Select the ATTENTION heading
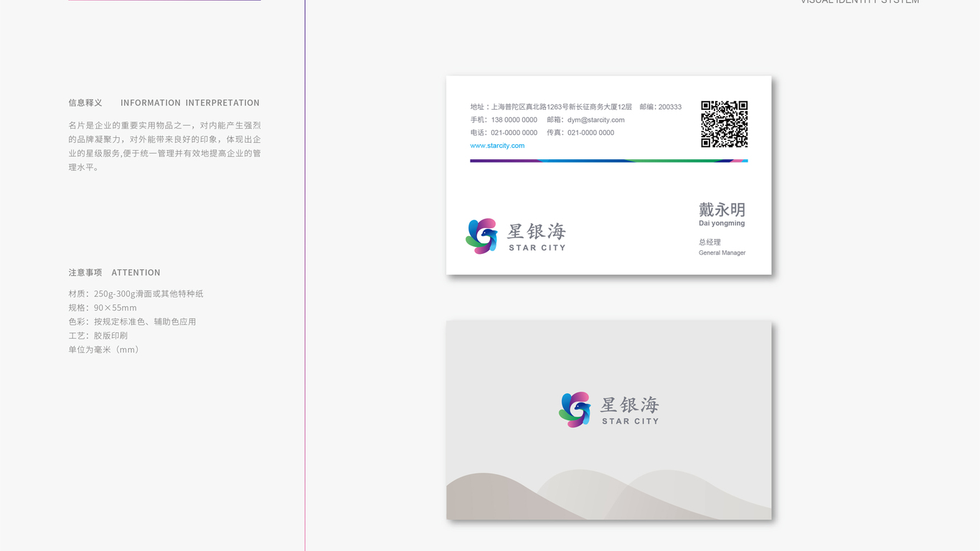Viewport: 980px width, 551px height. (136, 273)
